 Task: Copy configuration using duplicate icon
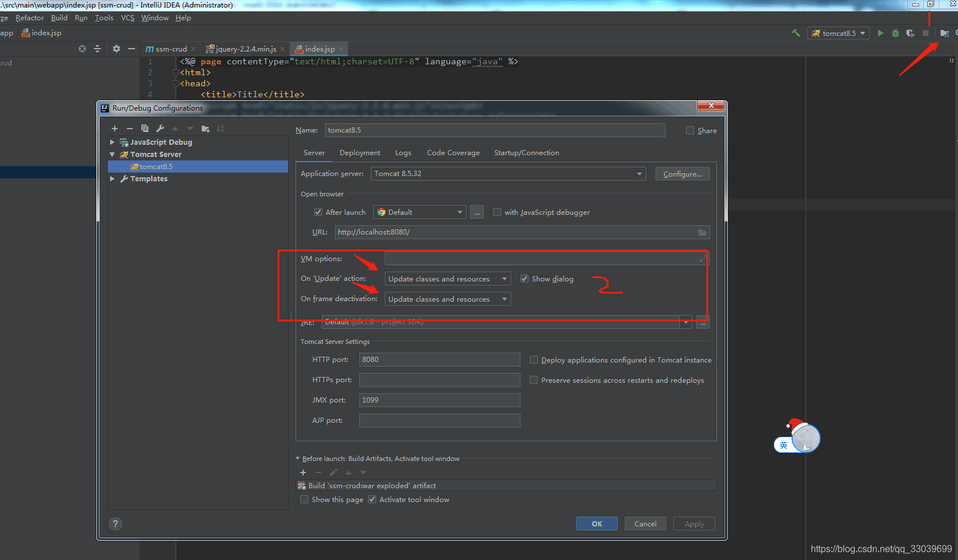(x=145, y=129)
